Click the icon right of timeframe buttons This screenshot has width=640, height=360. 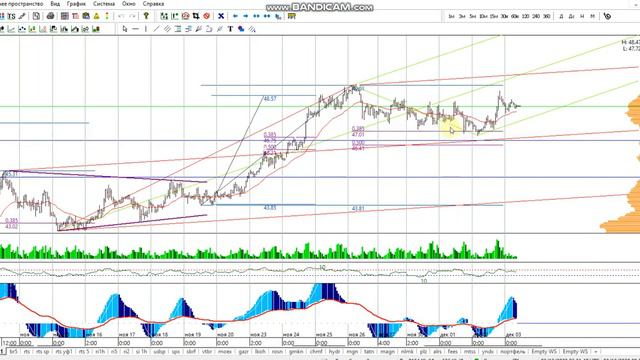point(607,16)
